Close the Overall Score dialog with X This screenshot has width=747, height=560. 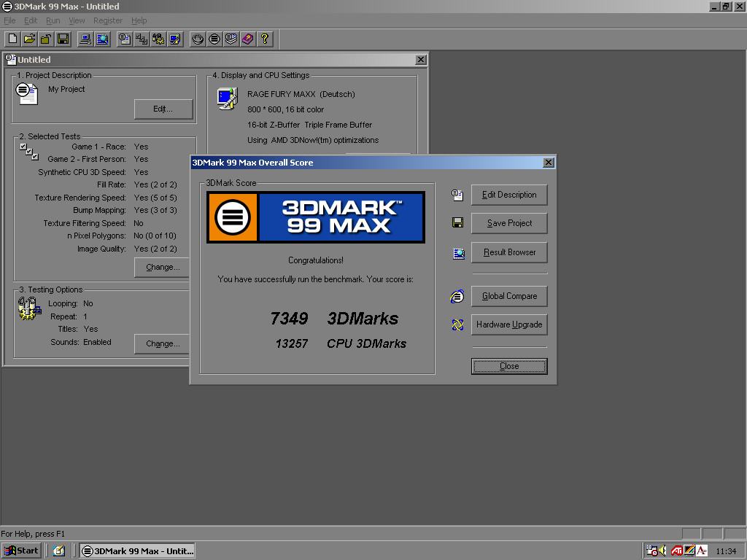549,163
